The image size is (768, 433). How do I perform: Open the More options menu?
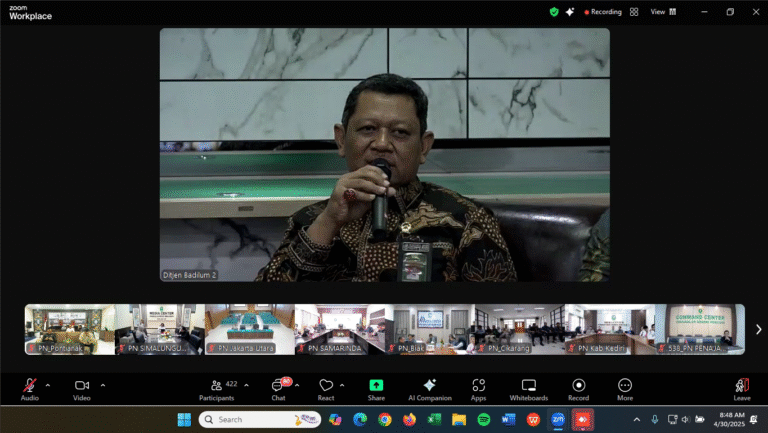point(625,387)
